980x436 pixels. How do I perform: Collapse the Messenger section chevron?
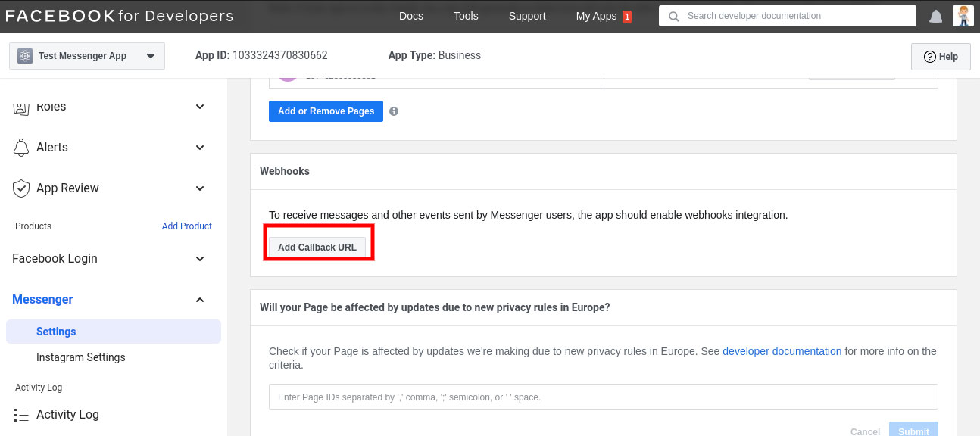200,300
